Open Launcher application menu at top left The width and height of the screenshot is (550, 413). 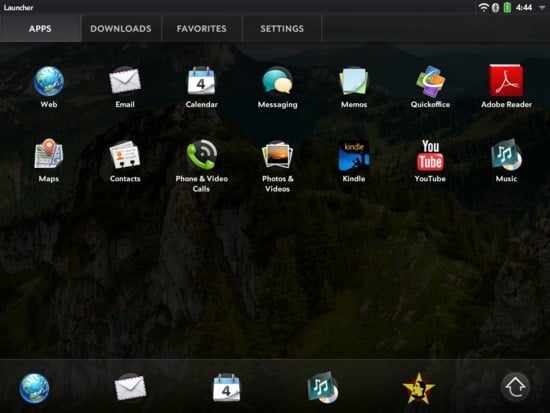pyautogui.click(x=19, y=7)
